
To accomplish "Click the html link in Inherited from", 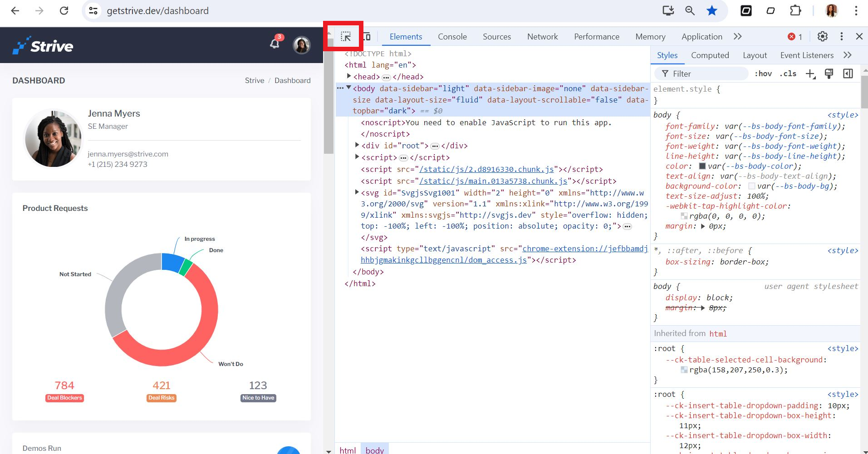I will coord(718,334).
